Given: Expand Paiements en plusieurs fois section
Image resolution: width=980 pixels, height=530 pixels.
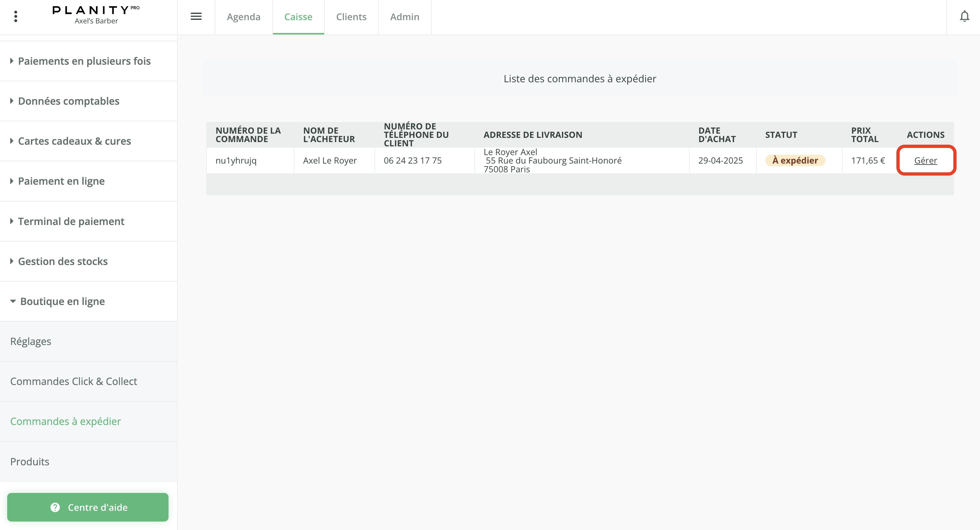Looking at the screenshot, I should pyautogui.click(x=84, y=61).
